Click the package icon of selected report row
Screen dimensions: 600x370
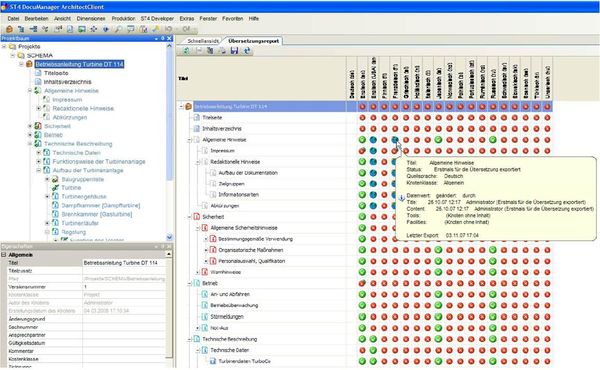tap(188, 106)
